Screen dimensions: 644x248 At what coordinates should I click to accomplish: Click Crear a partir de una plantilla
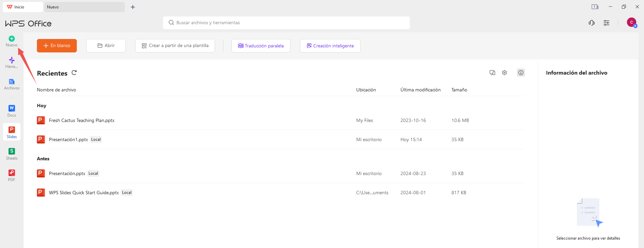tap(175, 46)
